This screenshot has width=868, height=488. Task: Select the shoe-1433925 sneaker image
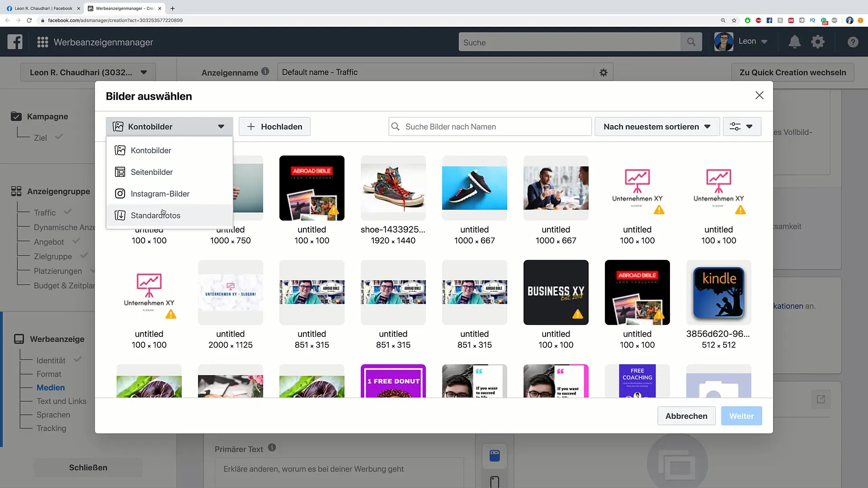click(393, 188)
